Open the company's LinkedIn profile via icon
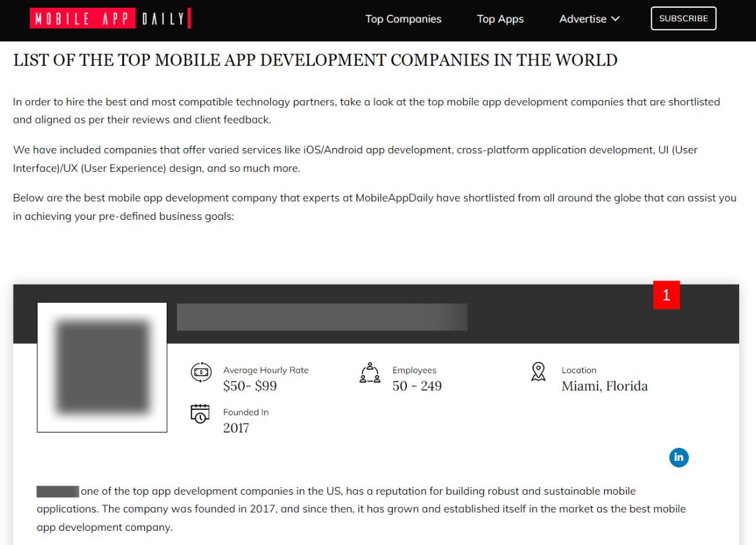Screen dimensions: 756x545 point(678,457)
